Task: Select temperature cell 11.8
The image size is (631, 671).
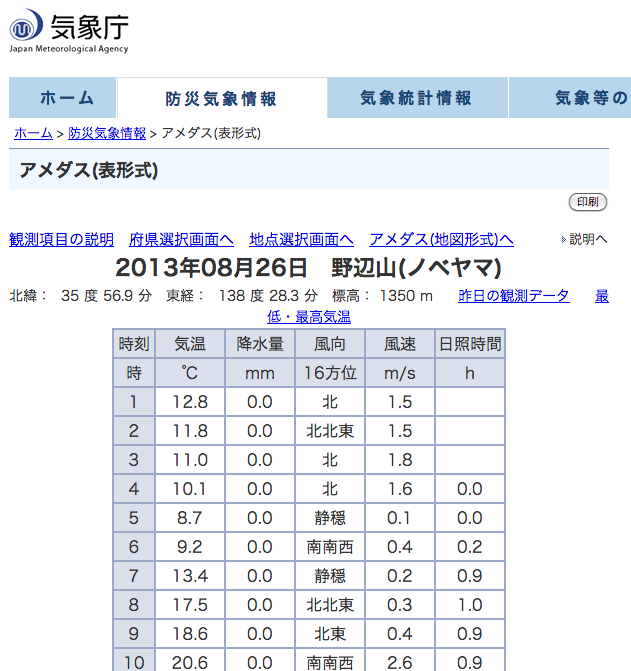Action: 190,431
